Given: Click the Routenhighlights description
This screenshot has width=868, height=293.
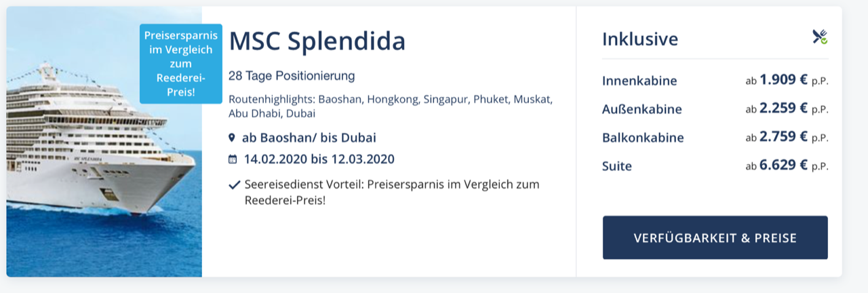Looking at the screenshot, I should [x=391, y=106].
